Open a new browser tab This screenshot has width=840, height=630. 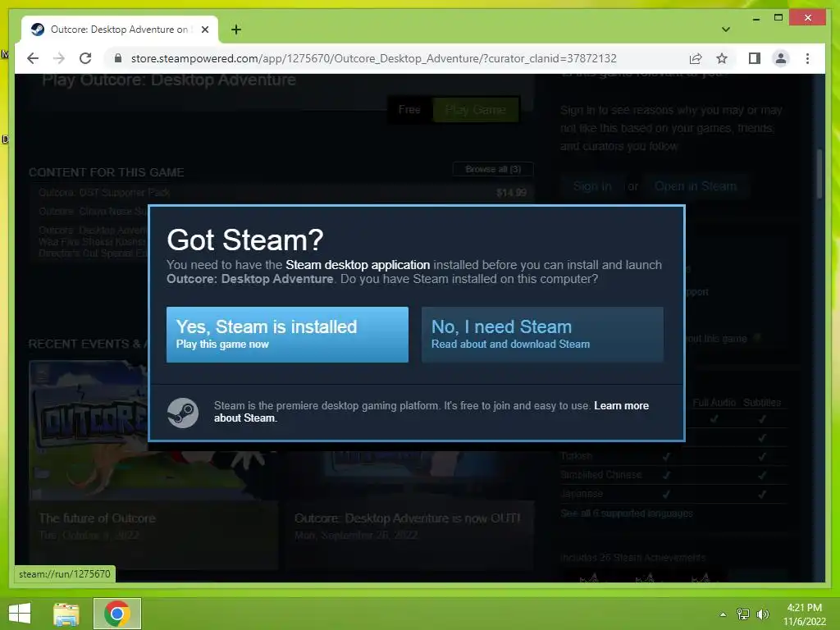tap(236, 30)
